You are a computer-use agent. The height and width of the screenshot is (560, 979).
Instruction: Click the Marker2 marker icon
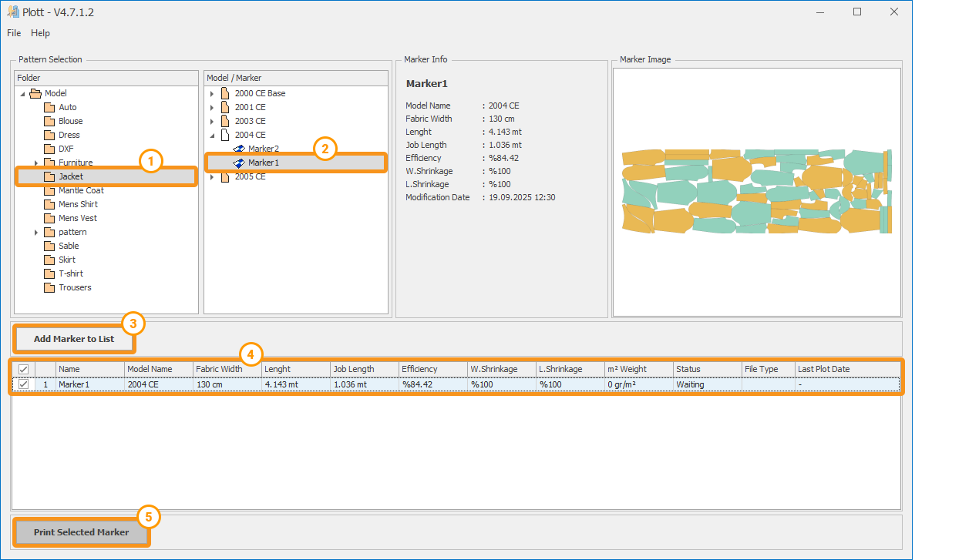click(x=239, y=149)
